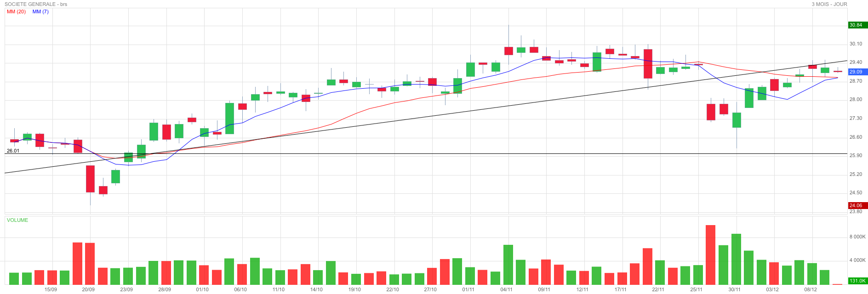The width and height of the screenshot is (868, 294).
Task: Click the 15/09 date label
Action: tap(51, 289)
